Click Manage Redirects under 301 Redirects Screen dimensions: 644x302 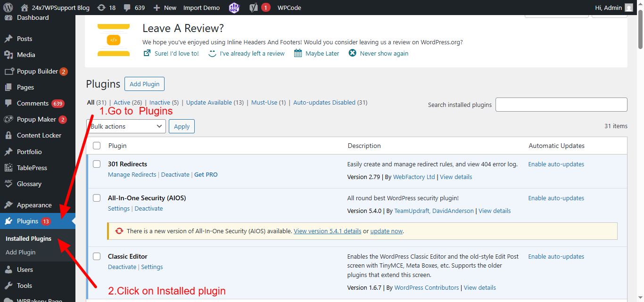[132, 174]
